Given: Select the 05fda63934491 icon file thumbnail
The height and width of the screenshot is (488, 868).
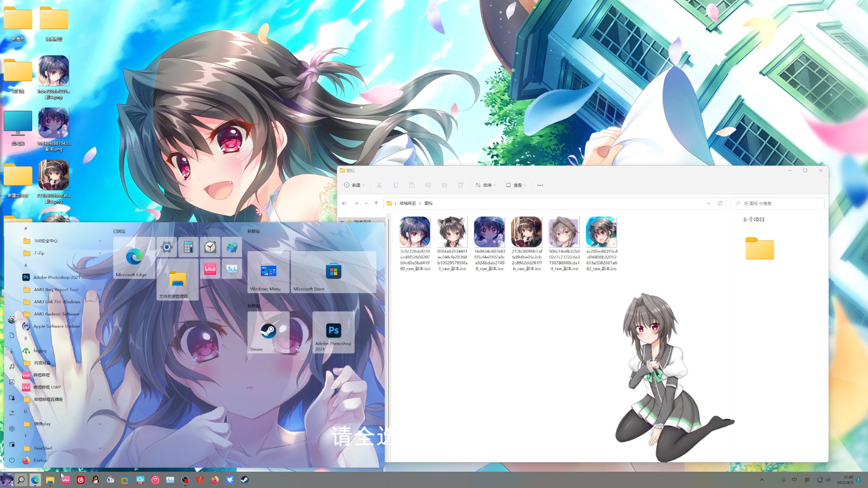Looking at the screenshot, I should click(452, 232).
